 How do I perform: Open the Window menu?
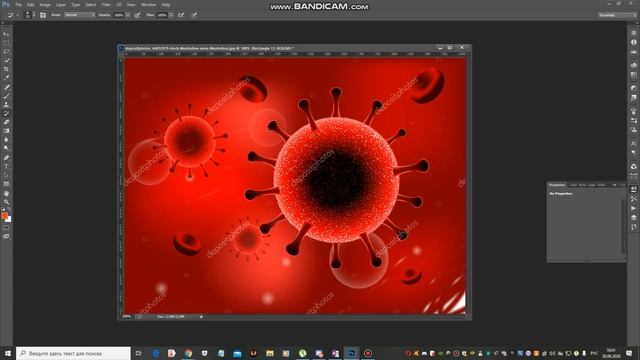[x=148, y=4]
